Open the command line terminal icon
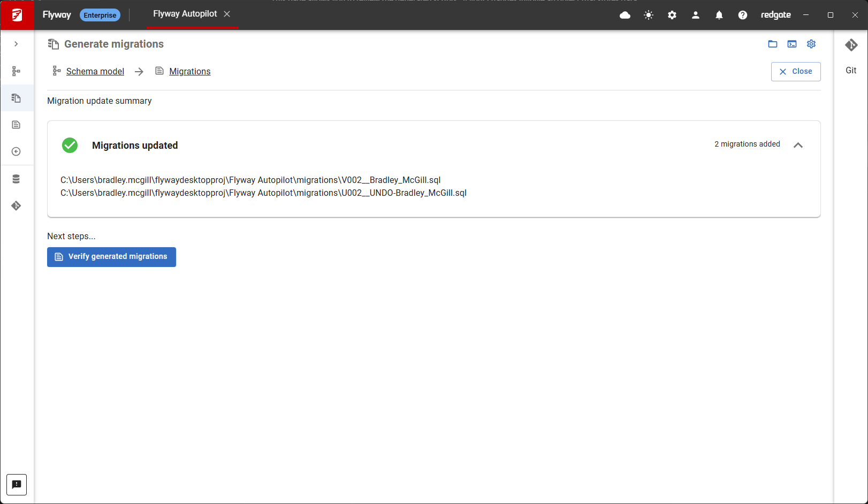 [x=792, y=44]
